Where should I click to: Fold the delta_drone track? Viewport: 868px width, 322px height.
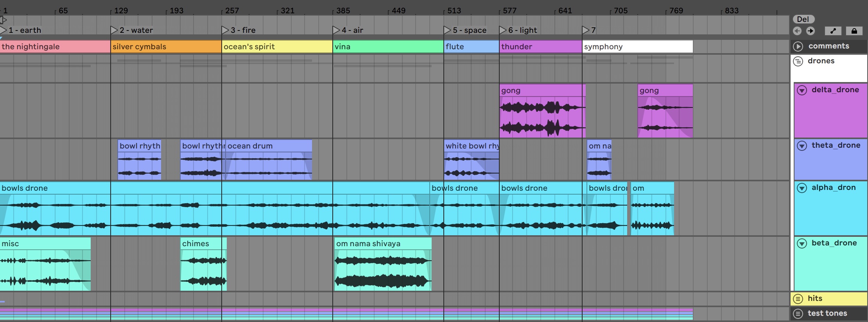coord(802,90)
